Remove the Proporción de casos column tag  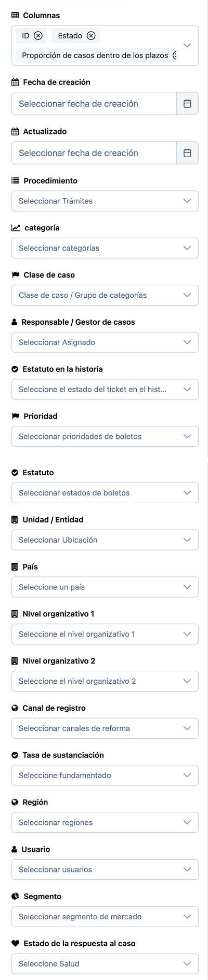point(175,55)
